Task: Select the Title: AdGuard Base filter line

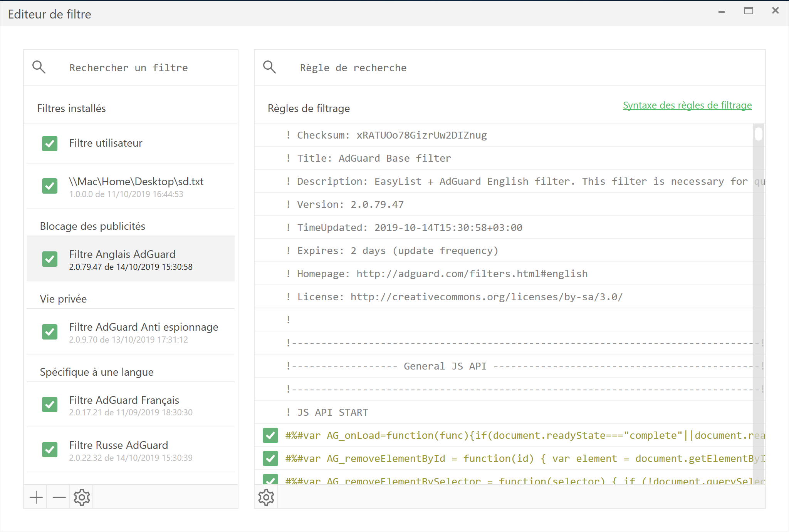Action: (504, 158)
